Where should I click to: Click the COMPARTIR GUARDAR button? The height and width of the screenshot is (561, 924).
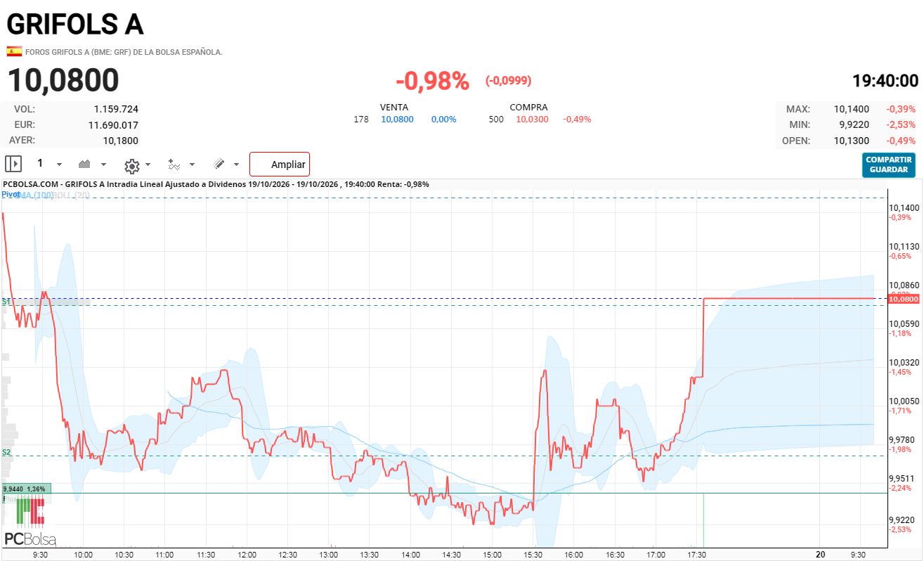(x=889, y=165)
